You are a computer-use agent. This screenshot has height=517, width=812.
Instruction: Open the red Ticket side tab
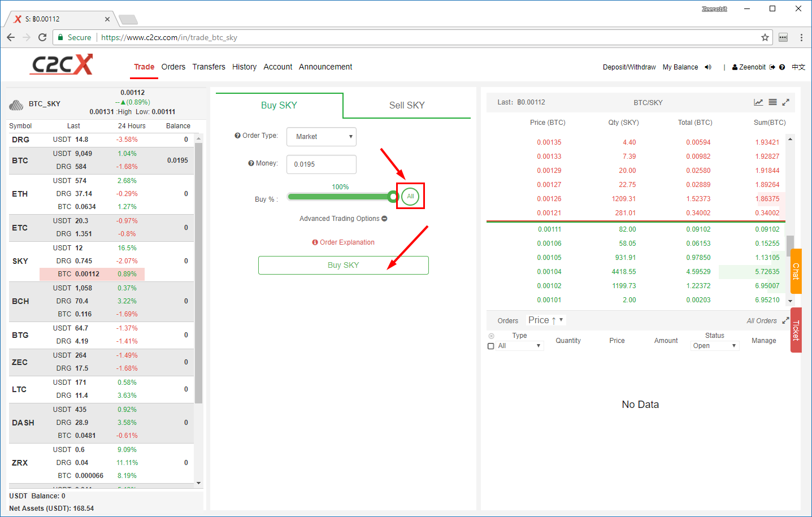pyautogui.click(x=796, y=330)
